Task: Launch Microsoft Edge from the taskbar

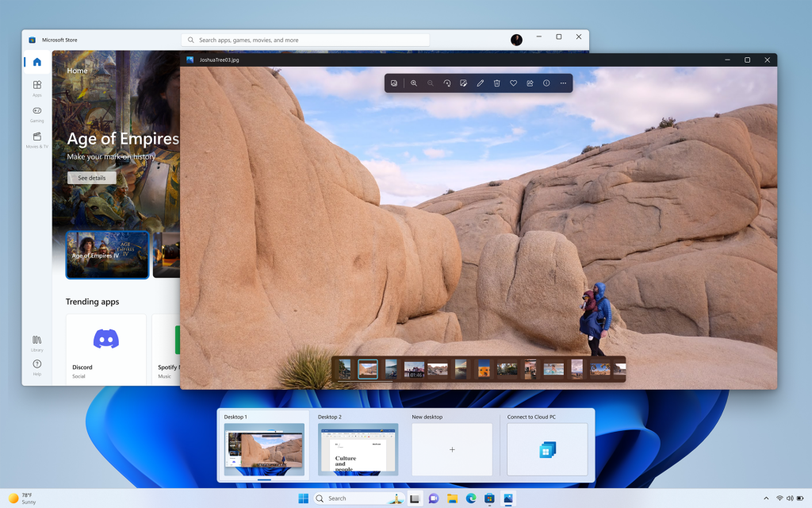Action: click(470, 498)
